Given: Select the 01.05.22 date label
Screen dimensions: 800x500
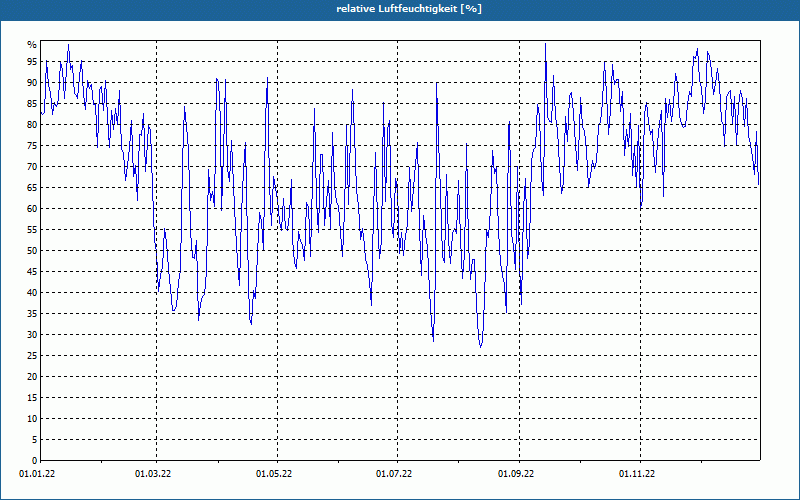Looking at the screenshot, I should pos(274,474).
